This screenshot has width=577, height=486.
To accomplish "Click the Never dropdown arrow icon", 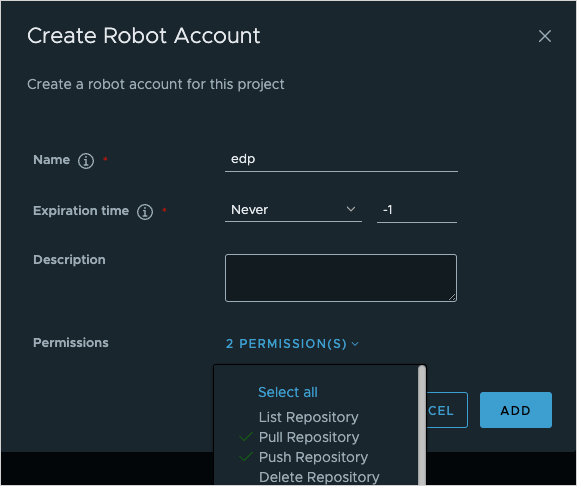I will (x=351, y=209).
